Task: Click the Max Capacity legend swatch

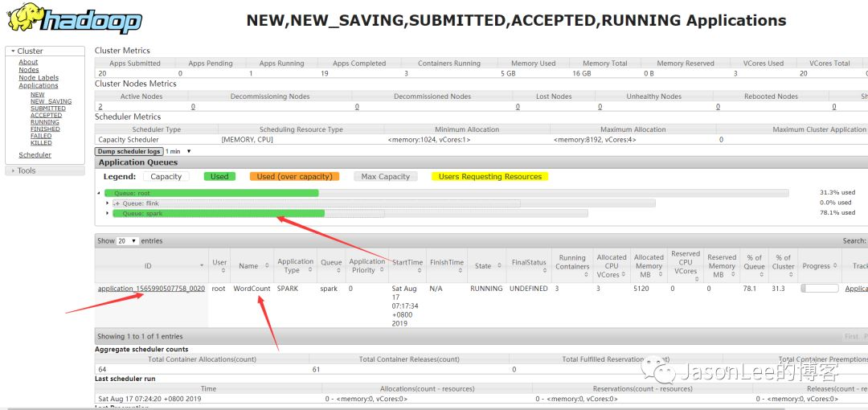Action: click(385, 177)
